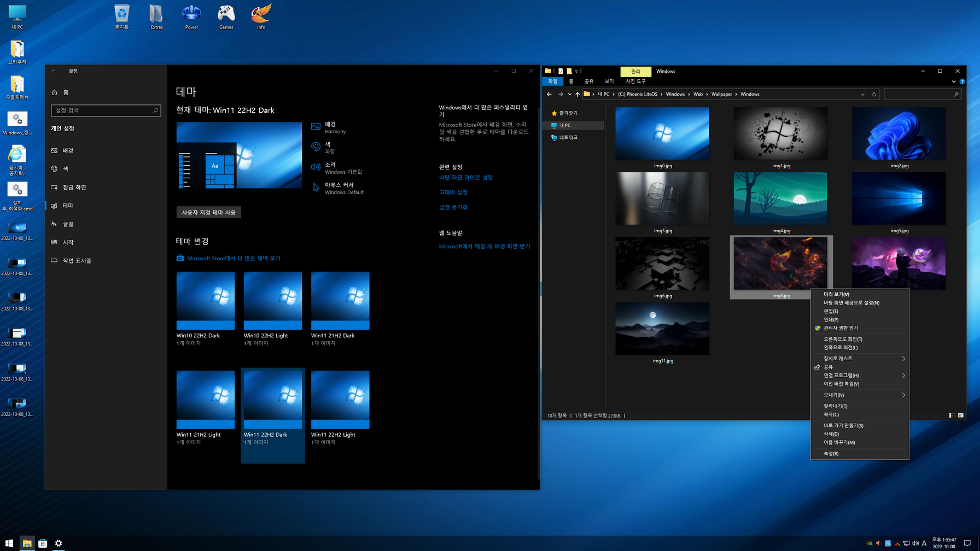Open the 내 PC desktop icon

[x=17, y=17]
